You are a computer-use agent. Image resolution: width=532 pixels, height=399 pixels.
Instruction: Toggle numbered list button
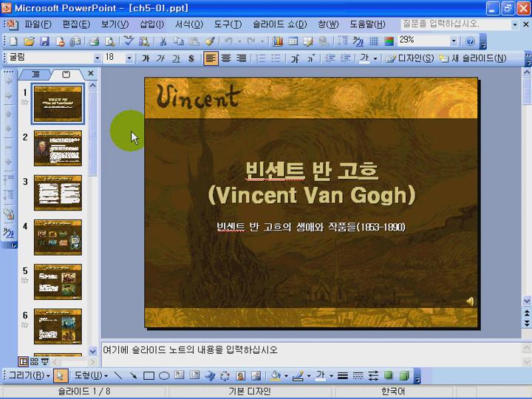click(261, 58)
